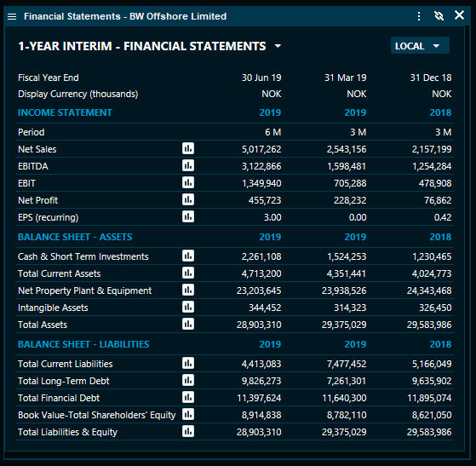Open chart for Net Sales row
476x466 pixels.
click(188, 148)
